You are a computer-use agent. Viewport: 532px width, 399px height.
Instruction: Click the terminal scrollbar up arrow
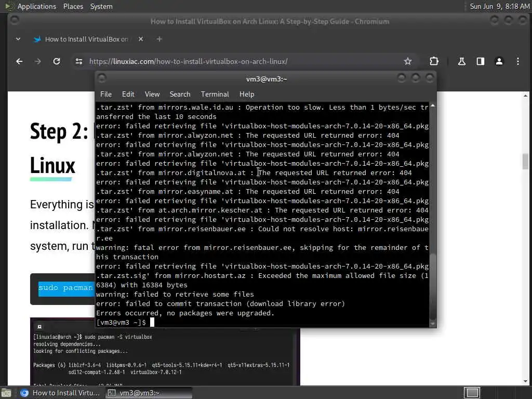[433, 106]
